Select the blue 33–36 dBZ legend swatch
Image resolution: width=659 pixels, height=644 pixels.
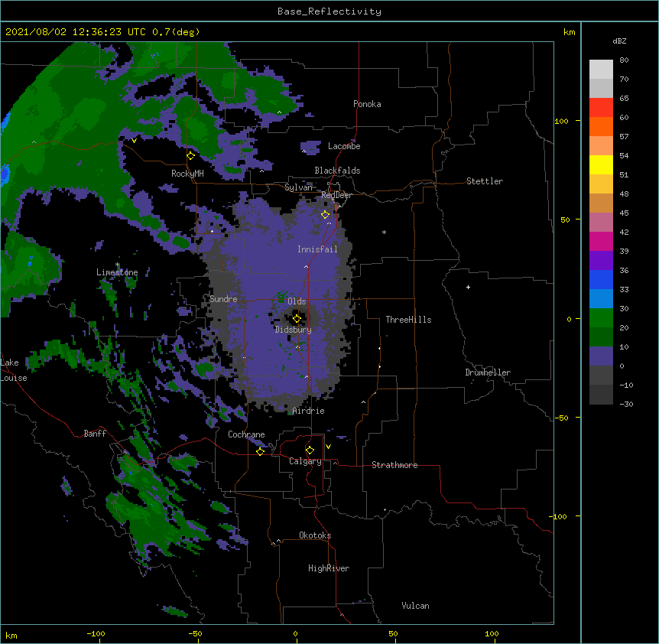[601, 279]
